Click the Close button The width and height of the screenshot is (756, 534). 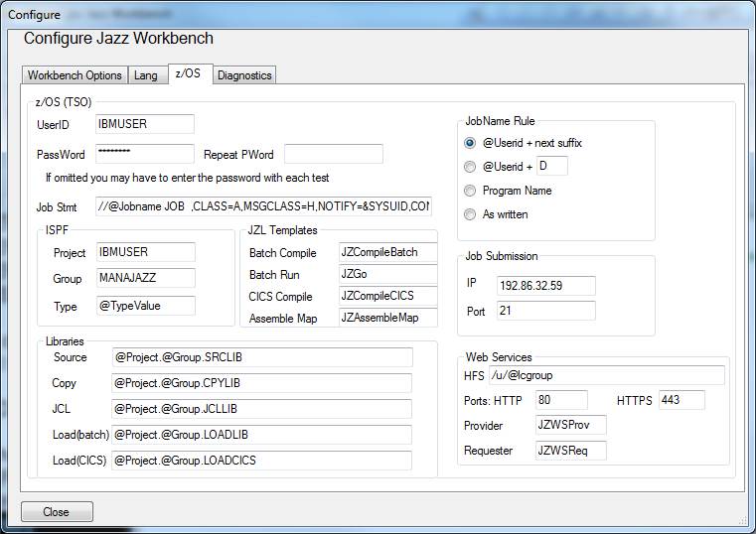[x=57, y=512]
